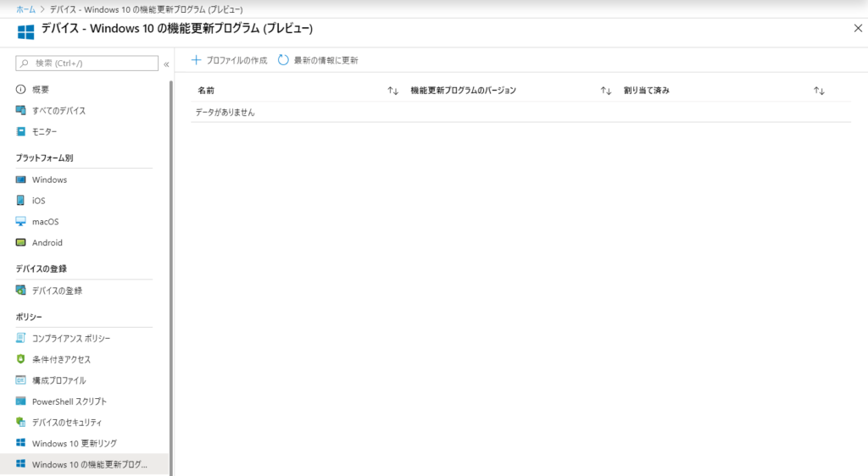Click the デバイスのセキュリティ icon
This screenshot has width=868, height=476.
[x=20, y=423]
